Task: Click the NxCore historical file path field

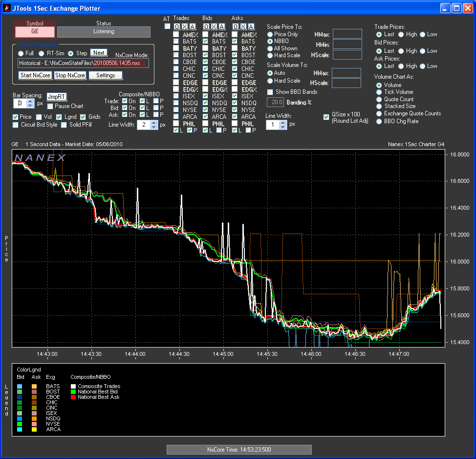Action: click(x=83, y=63)
